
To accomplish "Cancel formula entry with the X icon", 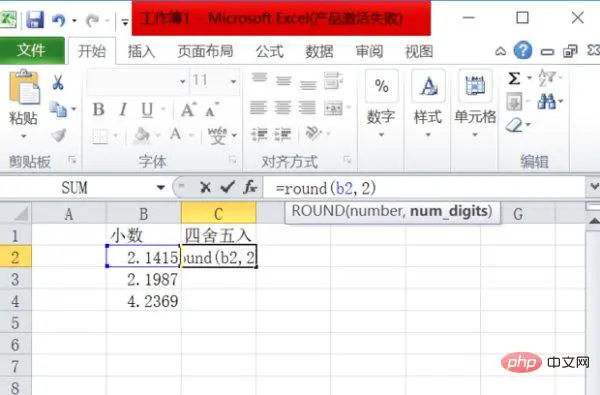I will point(205,187).
